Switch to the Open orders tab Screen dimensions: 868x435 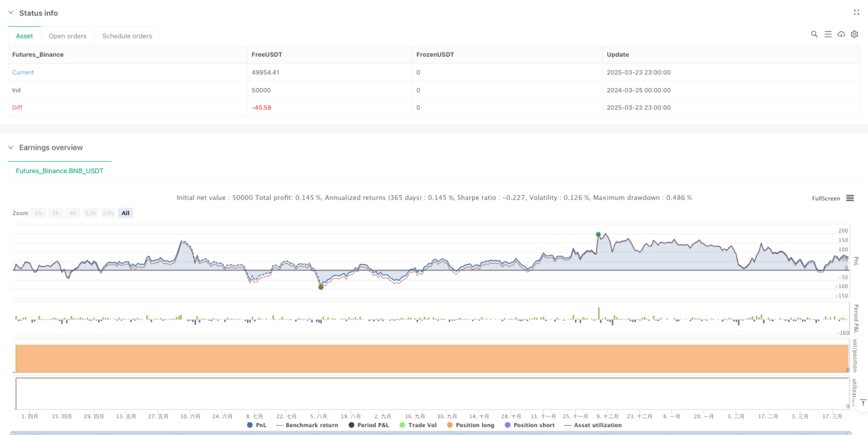(x=67, y=36)
